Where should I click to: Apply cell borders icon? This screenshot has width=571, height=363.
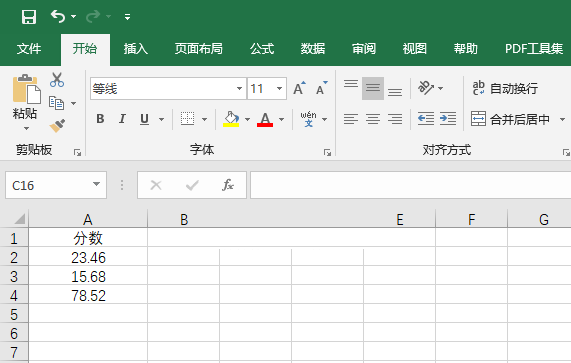coord(188,119)
